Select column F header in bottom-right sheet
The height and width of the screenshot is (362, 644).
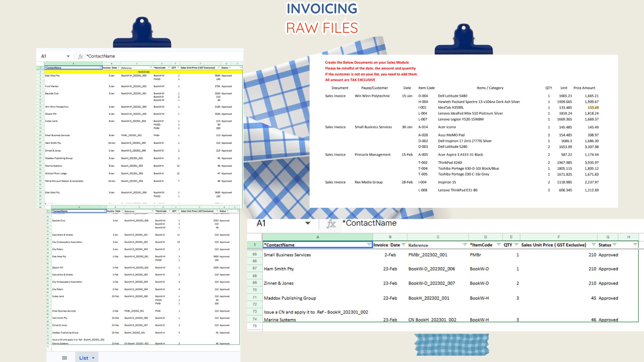point(558,237)
